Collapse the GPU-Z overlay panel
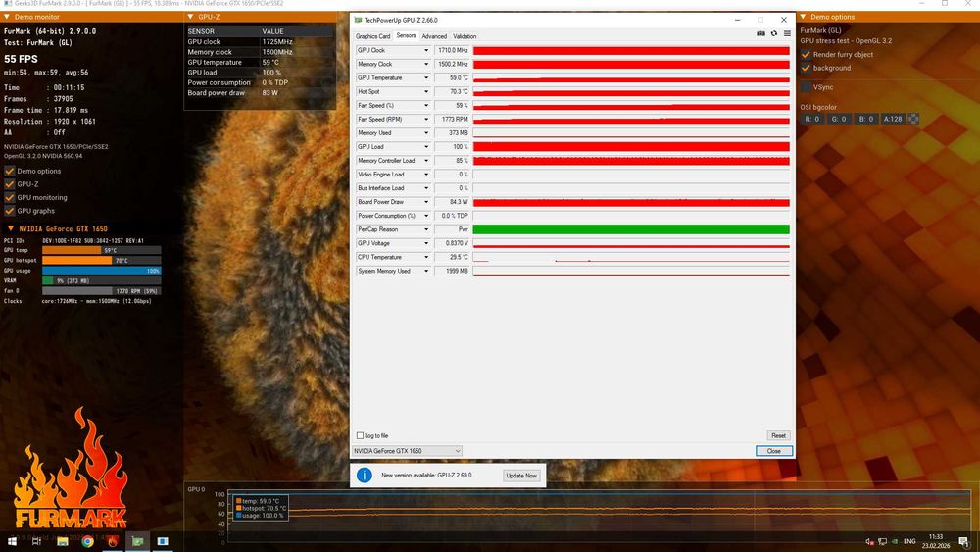 coord(191,17)
